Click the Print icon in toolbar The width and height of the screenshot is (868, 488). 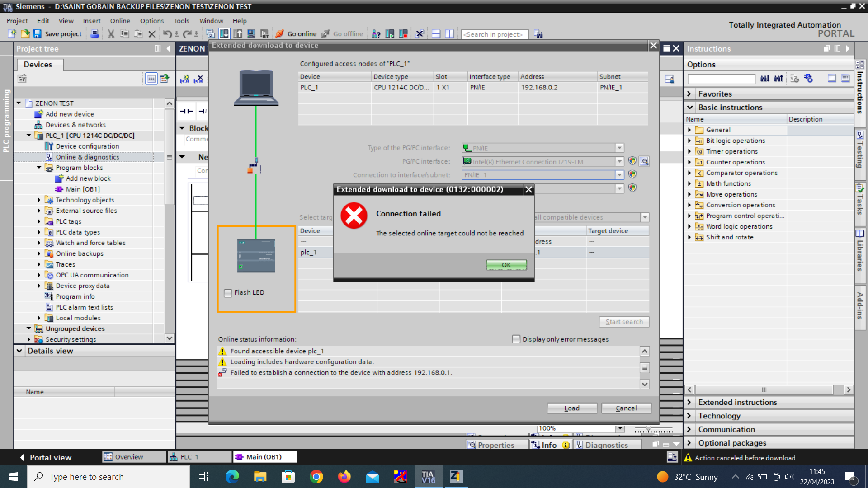(95, 34)
